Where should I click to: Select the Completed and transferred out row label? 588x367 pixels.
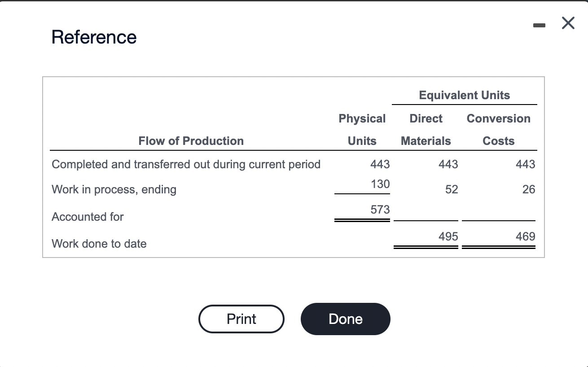click(x=186, y=164)
